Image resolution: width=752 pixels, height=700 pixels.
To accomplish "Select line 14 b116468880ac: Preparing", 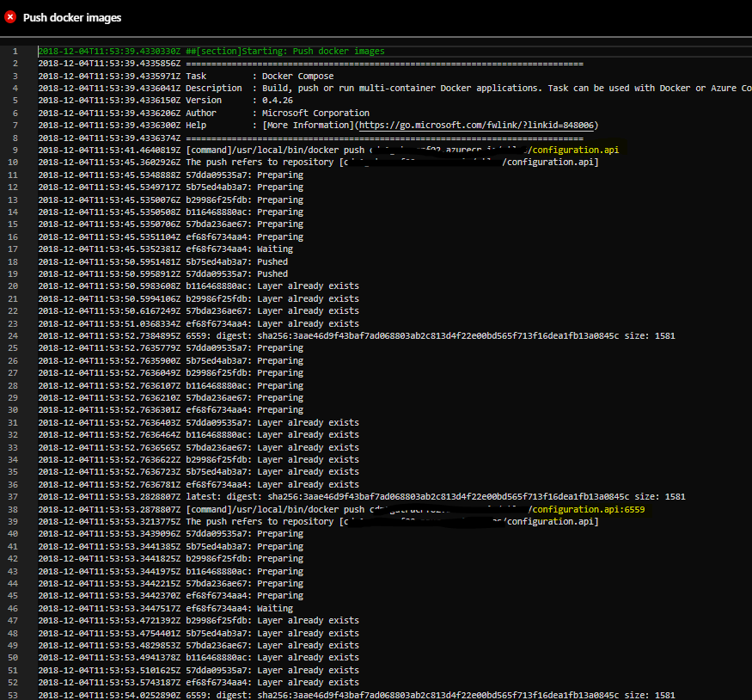I will tap(171, 212).
